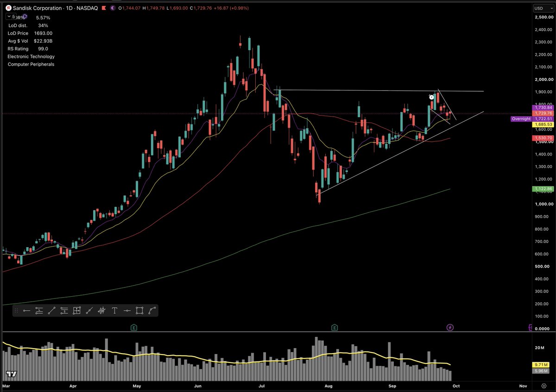Viewport: 556px width, 392px height.
Task: Select the rectangle drawing tool
Action: pyautogui.click(x=139, y=311)
